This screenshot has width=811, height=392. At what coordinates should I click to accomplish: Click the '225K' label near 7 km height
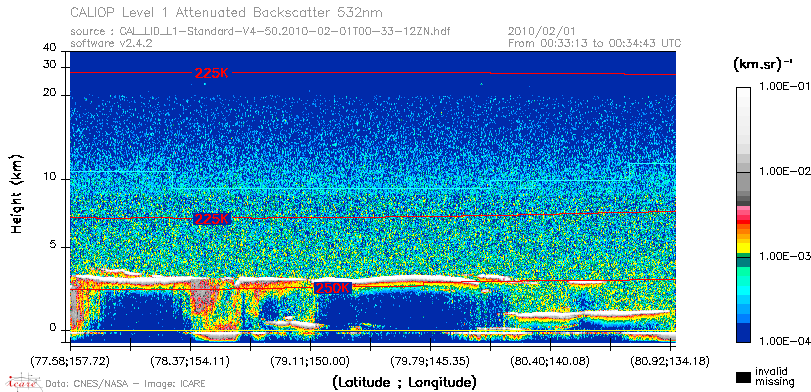211,219
